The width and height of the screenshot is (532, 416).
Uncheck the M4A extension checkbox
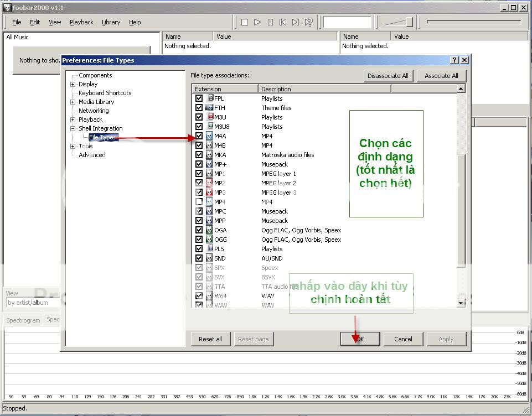pyautogui.click(x=199, y=136)
